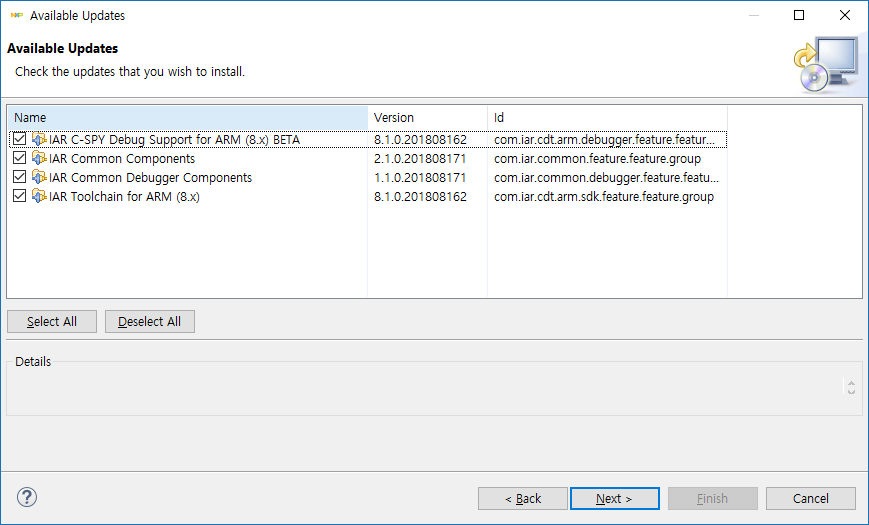
Task: Uncheck the IAR Common Components checkbox
Action: (19, 159)
